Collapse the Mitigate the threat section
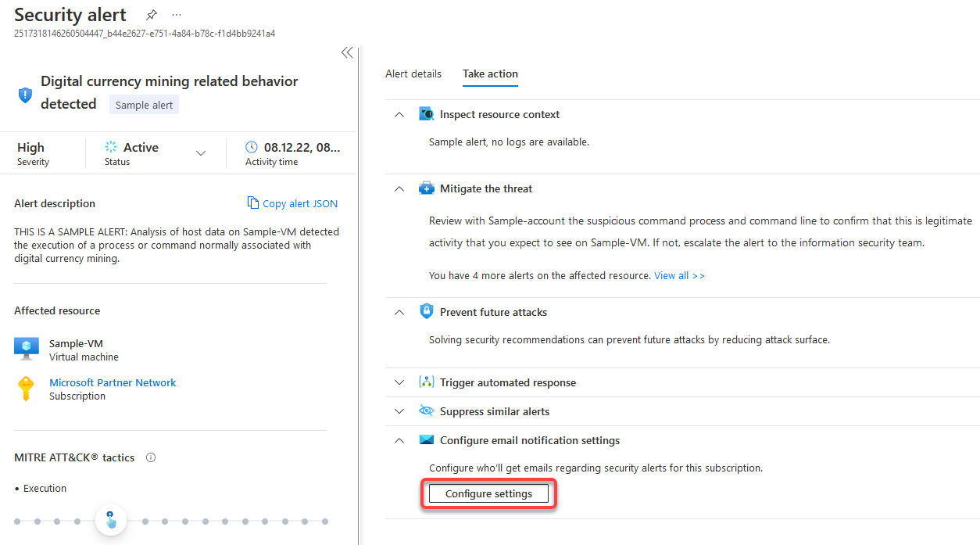Screen dimensions: 980x545 pos(399,188)
